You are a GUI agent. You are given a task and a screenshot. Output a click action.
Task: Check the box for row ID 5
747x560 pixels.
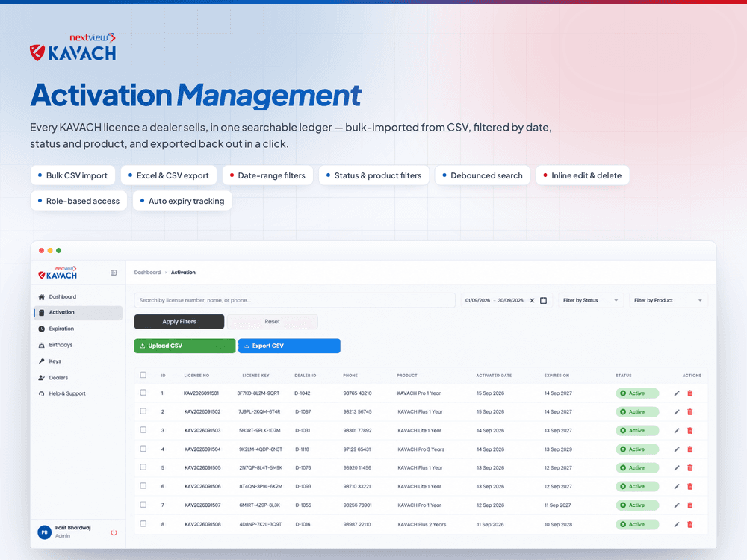[x=143, y=467]
